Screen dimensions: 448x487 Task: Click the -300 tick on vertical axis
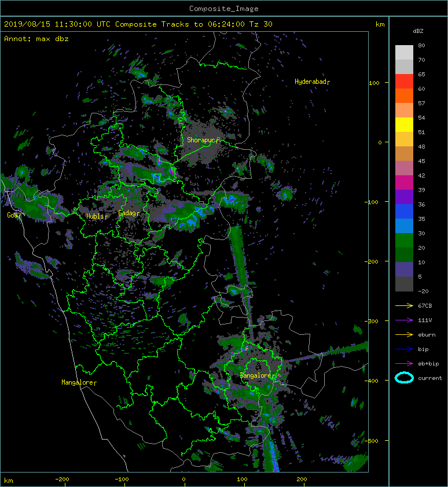pyautogui.click(x=372, y=321)
